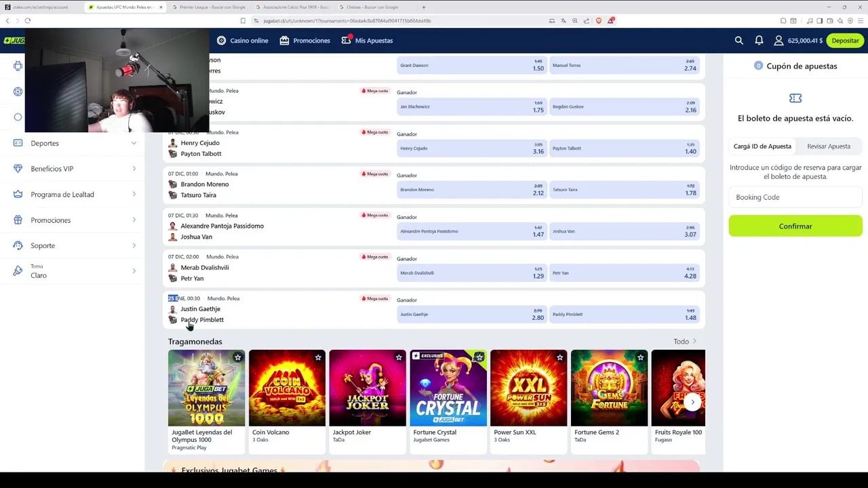Select Paddy Pimblett odds 1.48
Screen dimensions: 868x488
click(x=624, y=314)
